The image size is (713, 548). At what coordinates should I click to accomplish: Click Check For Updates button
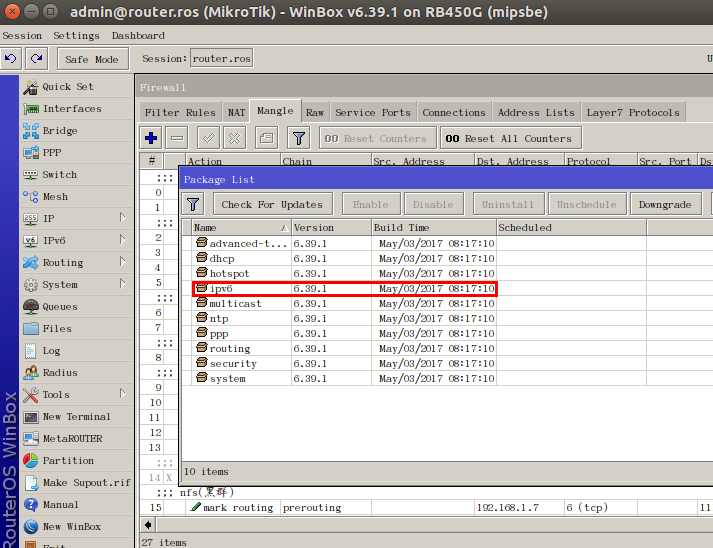tap(272, 204)
